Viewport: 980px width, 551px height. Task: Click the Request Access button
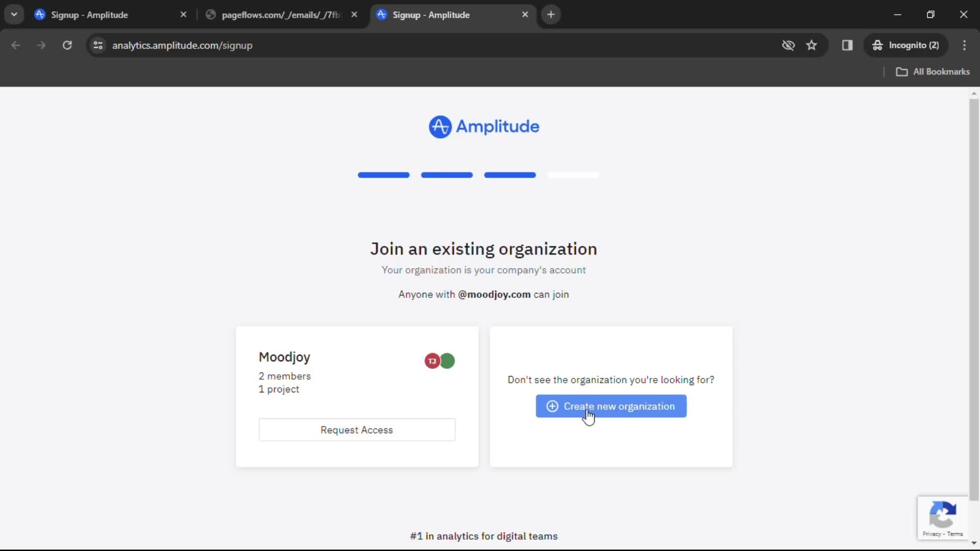click(357, 429)
